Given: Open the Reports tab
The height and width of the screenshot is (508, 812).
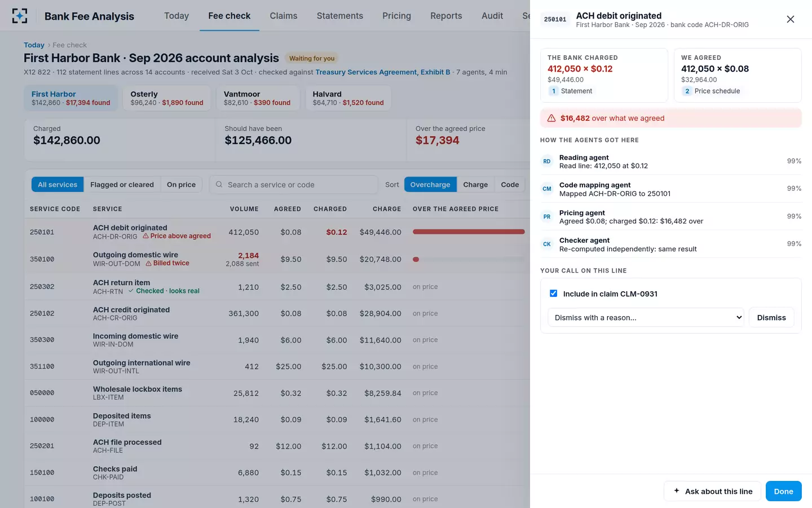Looking at the screenshot, I should (446, 16).
